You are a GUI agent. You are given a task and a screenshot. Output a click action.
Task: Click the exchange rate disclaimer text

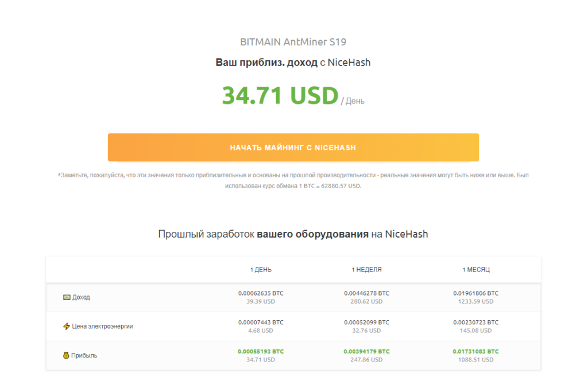(293, 180)
